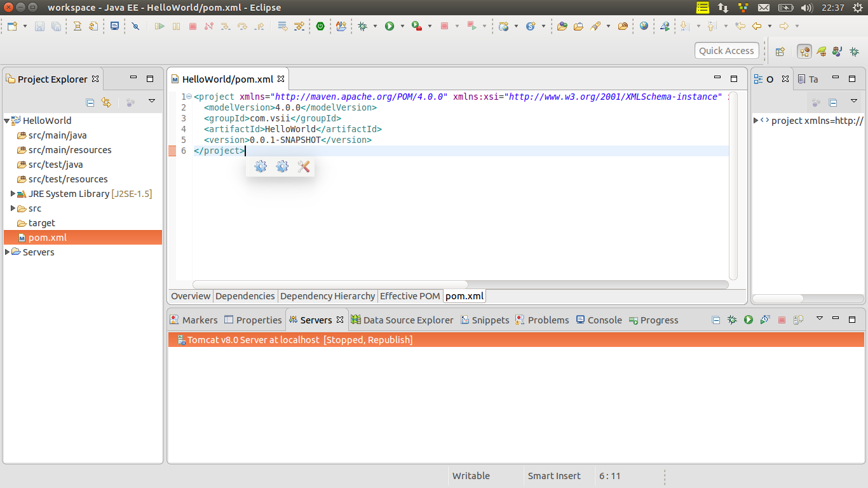Open the Servers view menu triangle

(820, 318)
